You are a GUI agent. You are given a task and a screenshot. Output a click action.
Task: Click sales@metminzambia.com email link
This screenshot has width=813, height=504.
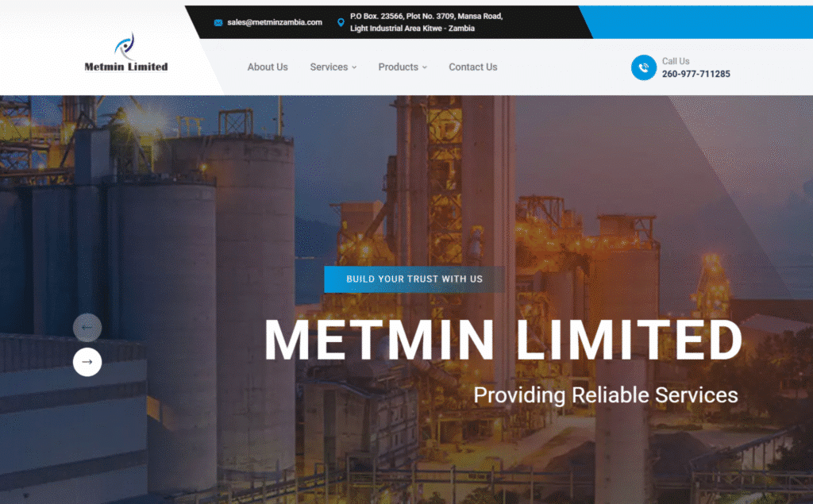(274, 22)
